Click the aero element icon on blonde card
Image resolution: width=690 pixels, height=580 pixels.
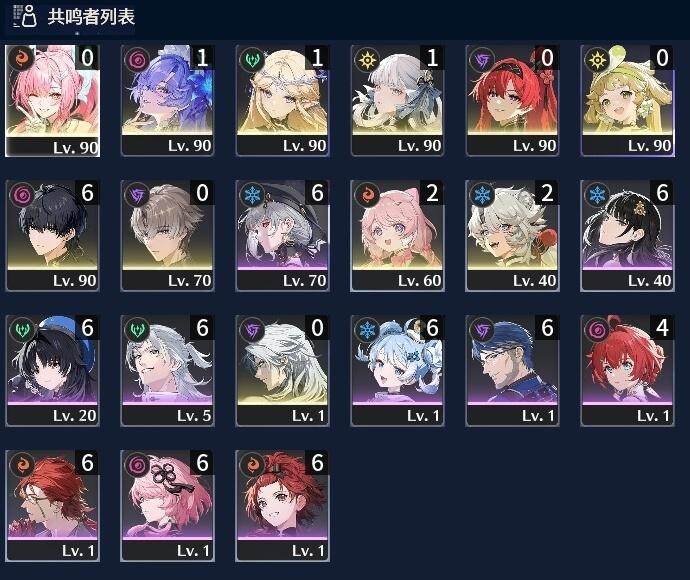click(x=252, y=59)
